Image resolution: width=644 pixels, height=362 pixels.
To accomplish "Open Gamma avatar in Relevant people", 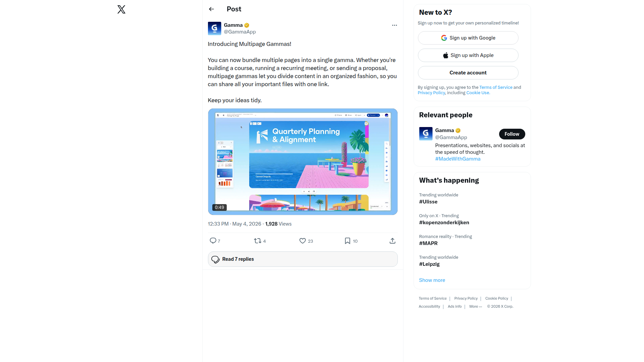I will [426, 134].
